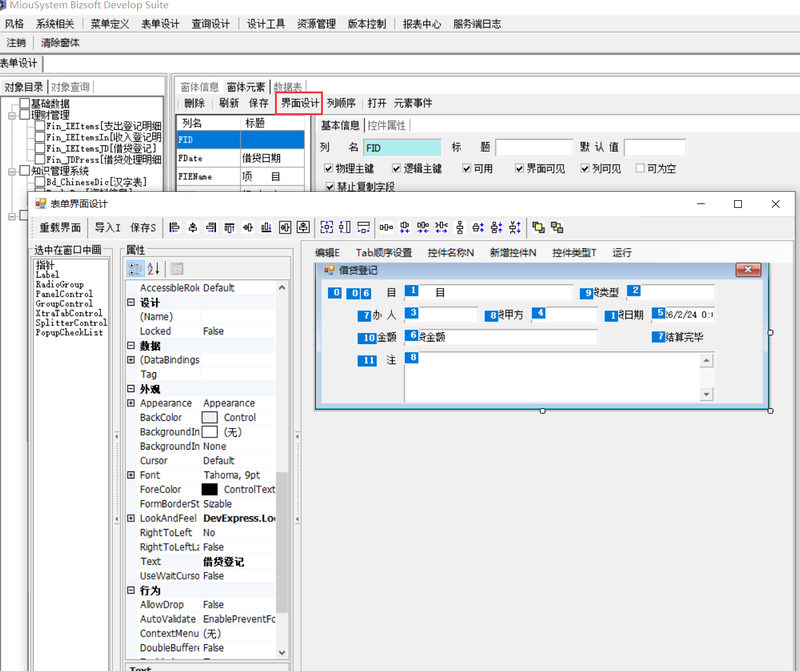Uncheck the 界面可见 checkbox
800x671 pixels.
click(x=519, y=169)
